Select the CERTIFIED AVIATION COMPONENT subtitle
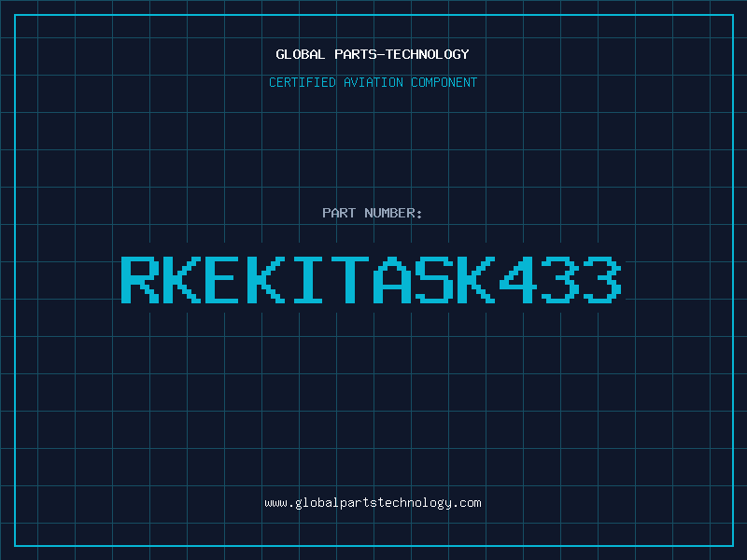747x560 pixels. (373, 82)
